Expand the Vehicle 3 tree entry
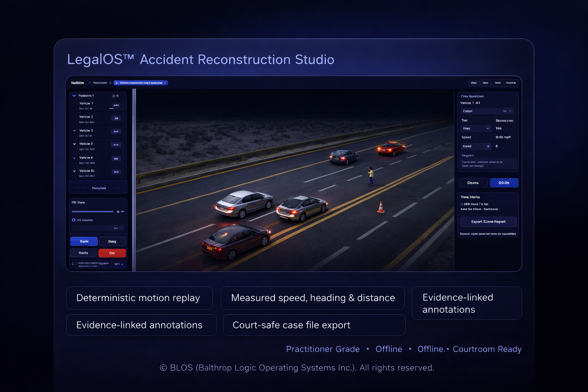 point(74,145)
